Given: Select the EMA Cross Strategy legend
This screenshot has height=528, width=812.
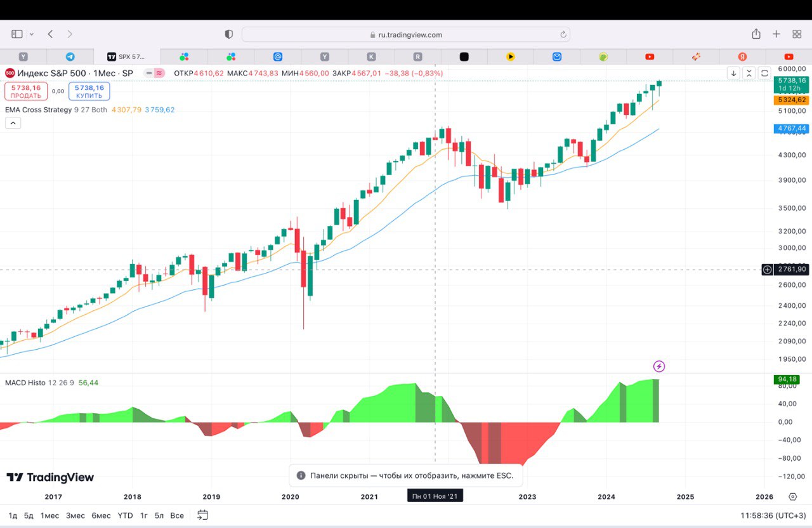Looking at the screenshot, I should pos(39,109).
